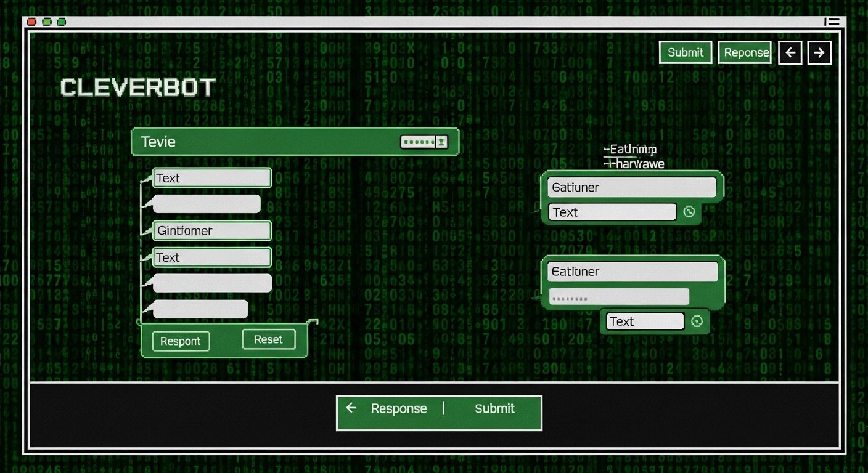Viewport: 868px width, 473px height.
Task: Select the Gintiomer field
Action: 212,231
